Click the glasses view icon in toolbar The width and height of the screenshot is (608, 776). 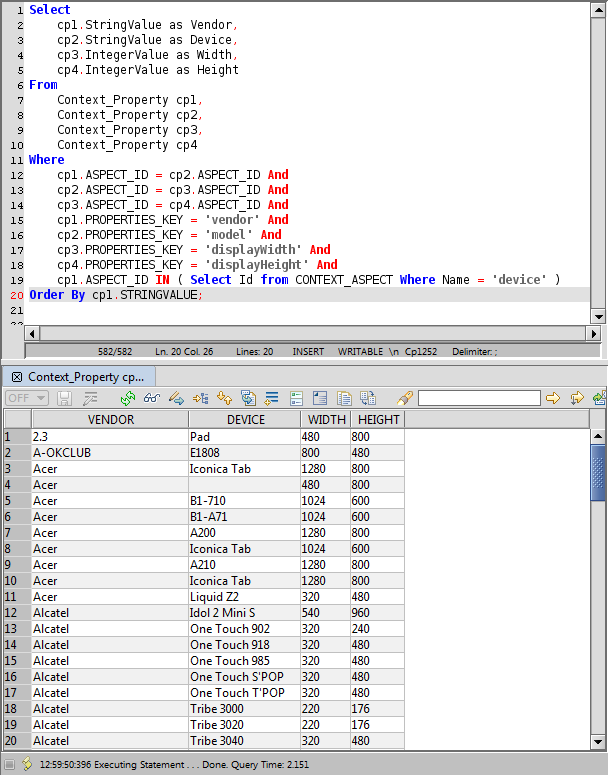[x=152, y=398]
